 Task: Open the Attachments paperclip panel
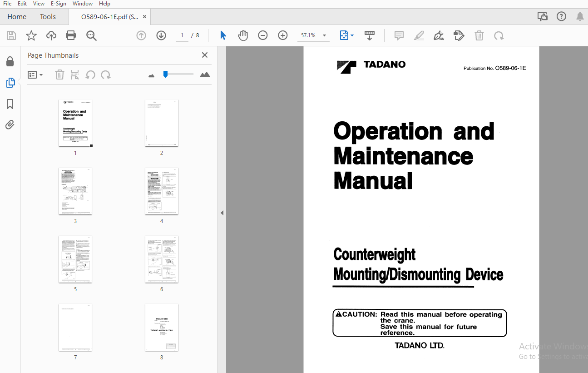pos(10,125)
